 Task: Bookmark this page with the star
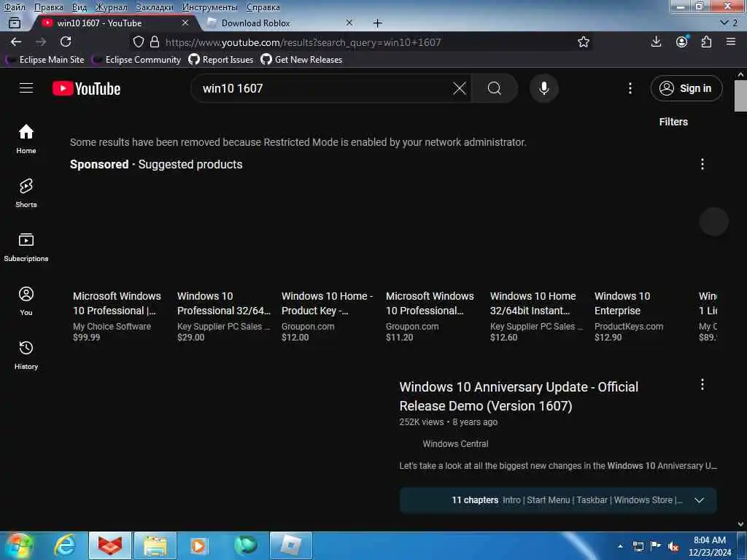(x=583, y=42)
